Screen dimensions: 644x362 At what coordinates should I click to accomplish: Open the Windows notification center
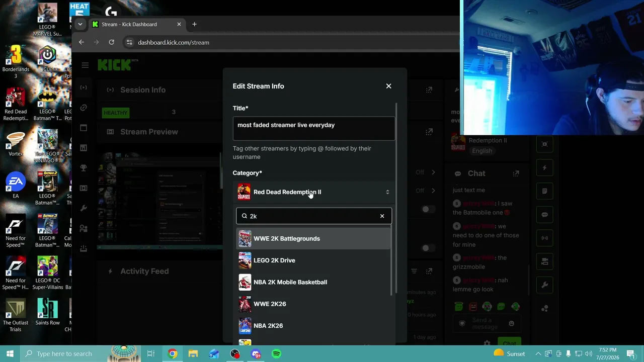click(x=630, y=353)
